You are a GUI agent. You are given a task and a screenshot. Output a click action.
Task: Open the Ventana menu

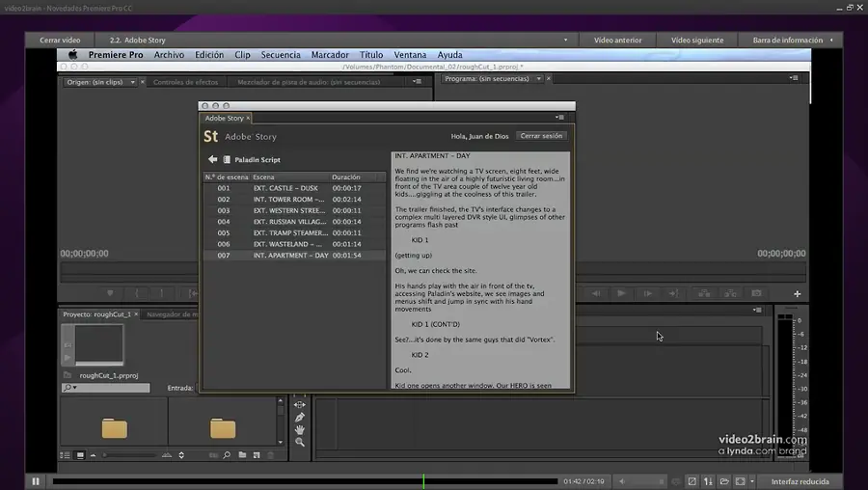point(410,55)
